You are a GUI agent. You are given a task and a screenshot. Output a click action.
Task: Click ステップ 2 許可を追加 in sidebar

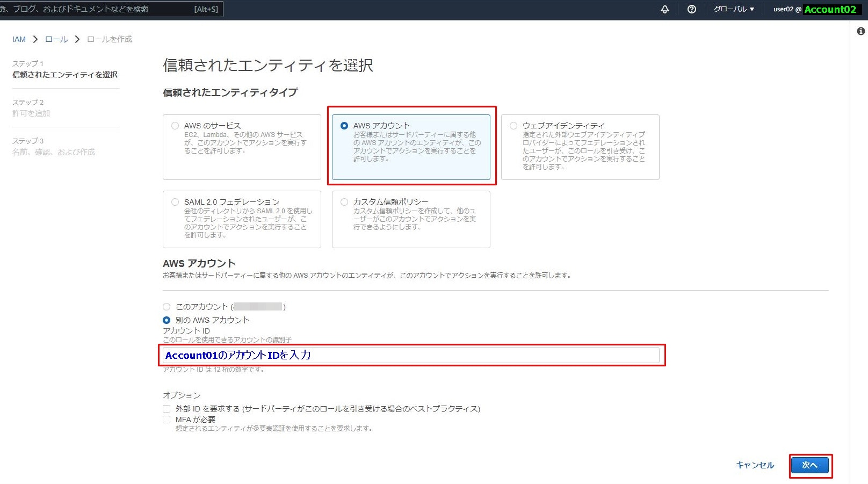[31, 108]
